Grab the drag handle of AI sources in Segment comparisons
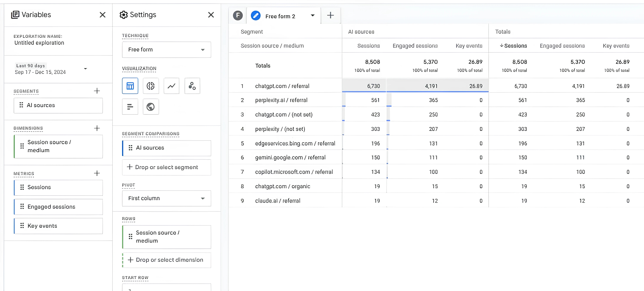The width and height of the screenshot is (644, 291). click(130, 148)
